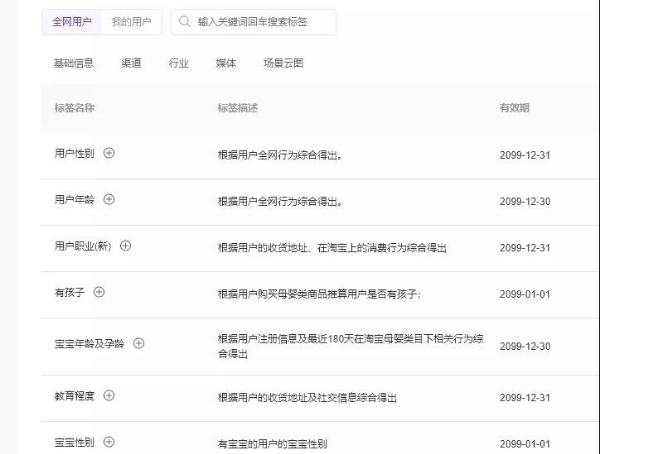Viewport: 648px width, 454px height.
Task: Click the plus icon next to 用户性别
Action: click(x=109, y=153)
